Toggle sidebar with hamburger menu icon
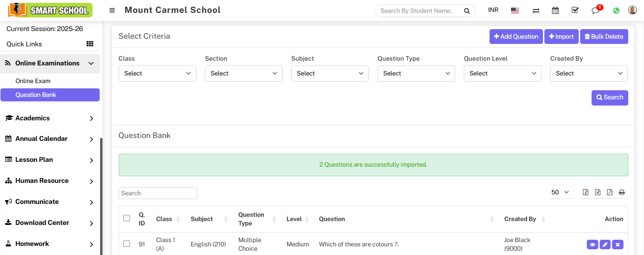 [x=112, y=11]
